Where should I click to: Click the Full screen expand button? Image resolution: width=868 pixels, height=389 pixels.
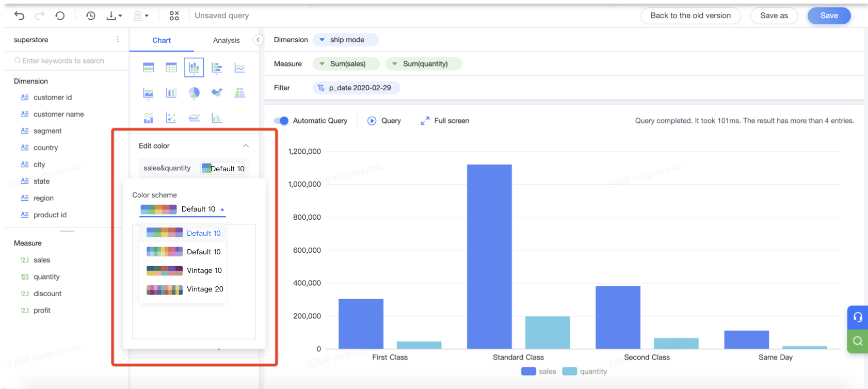pyautogui.click(x=445, y=121)
